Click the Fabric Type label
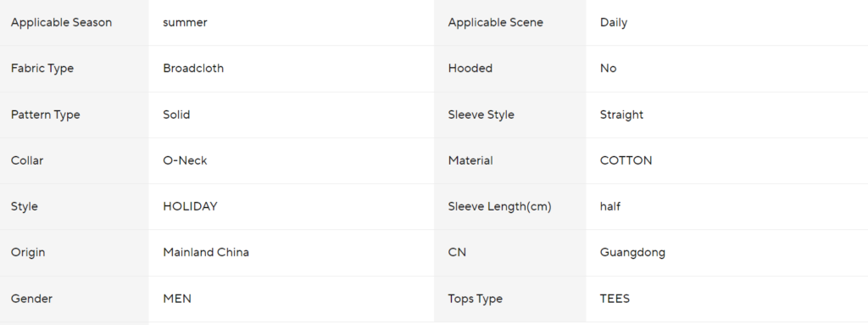The width and height of the screenshot is (868, 325). [x=42, y=69]
